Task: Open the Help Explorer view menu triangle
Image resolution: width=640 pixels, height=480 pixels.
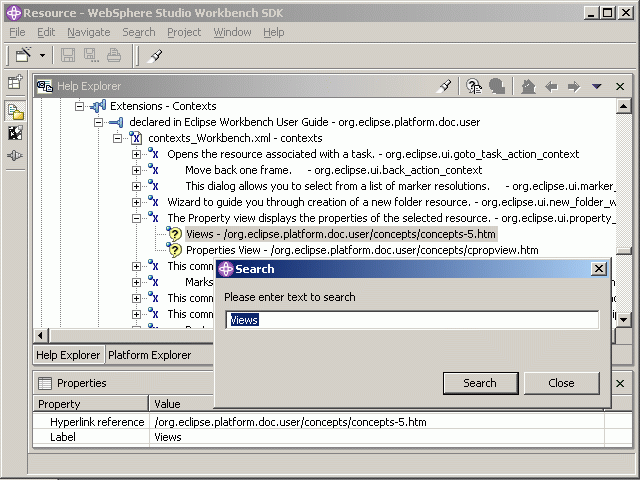Action: 597,87
